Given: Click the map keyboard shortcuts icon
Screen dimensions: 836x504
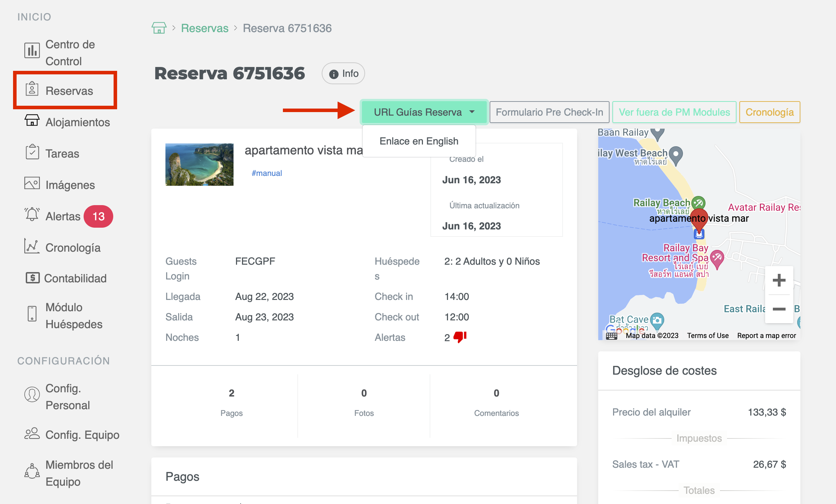Looking at the screenshot, I should 611,336.
